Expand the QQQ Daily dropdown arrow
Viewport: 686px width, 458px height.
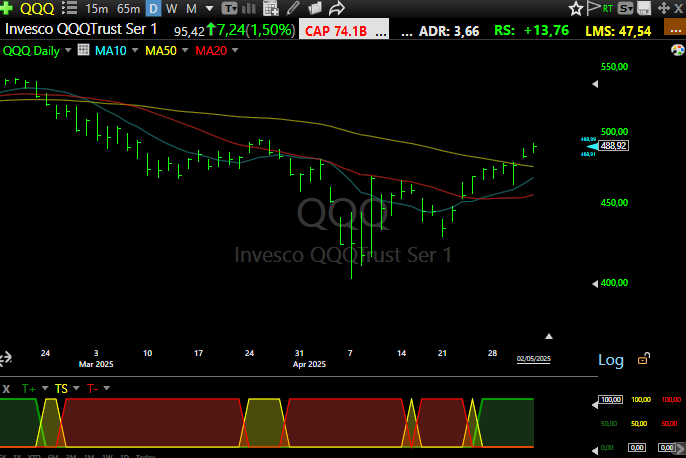click(68, 50)
